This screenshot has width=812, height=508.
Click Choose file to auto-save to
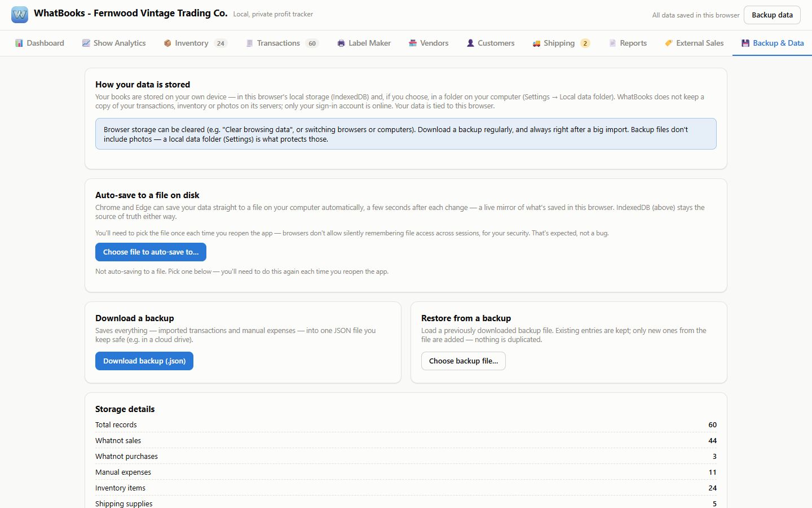click(x=151, y=252)
